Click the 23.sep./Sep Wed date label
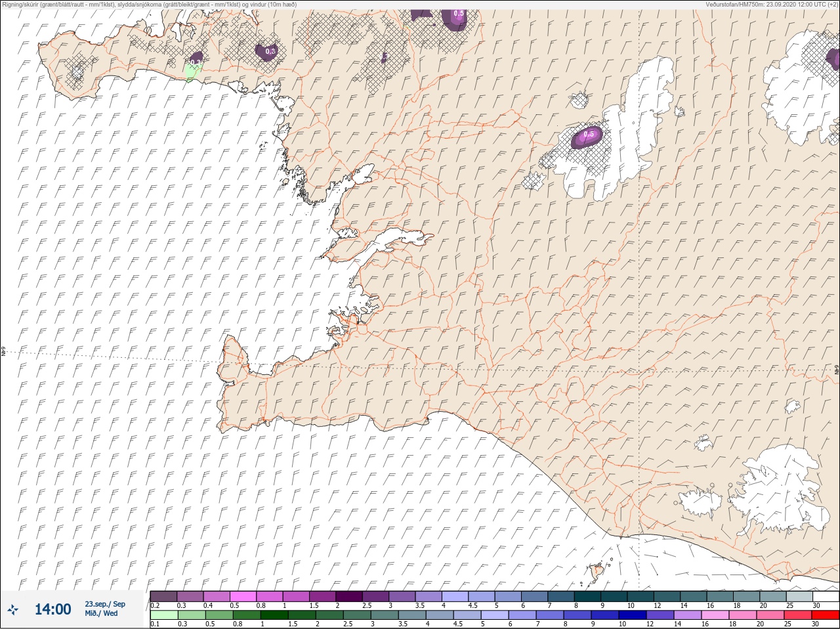The width and height of the screenshot is (840, 629). point(105,609)
